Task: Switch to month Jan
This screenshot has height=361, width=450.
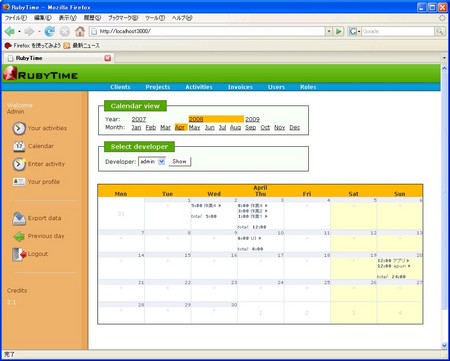Action: (136, 127)
